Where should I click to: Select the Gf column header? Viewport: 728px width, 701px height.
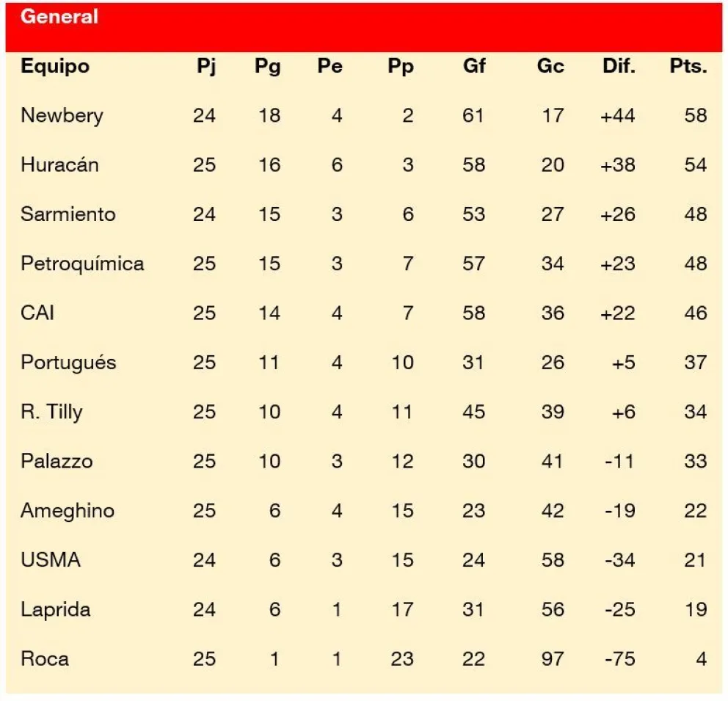pos(474,66)
